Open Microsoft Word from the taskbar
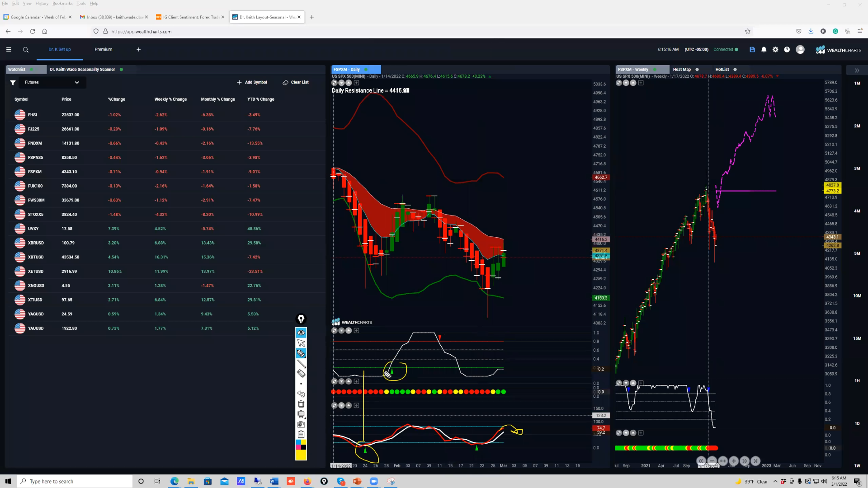Viewport: 868px width, 488px height. click(x=274, y=481)
